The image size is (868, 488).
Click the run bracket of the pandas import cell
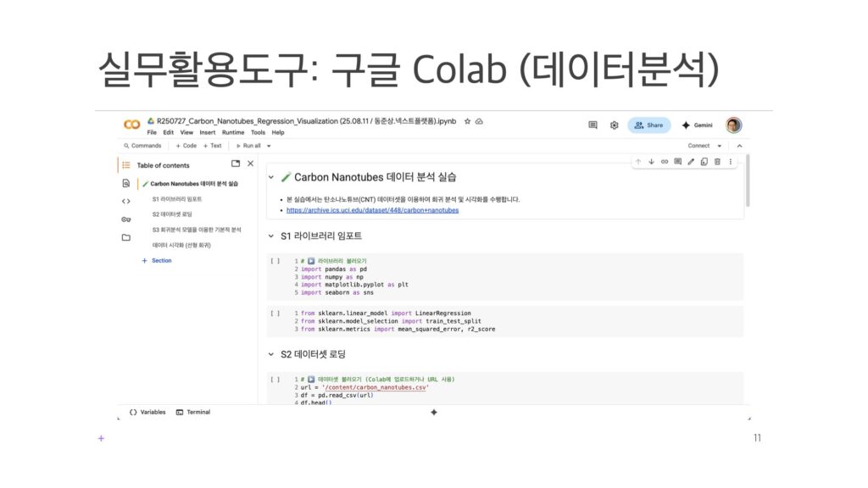click(275, 261)
